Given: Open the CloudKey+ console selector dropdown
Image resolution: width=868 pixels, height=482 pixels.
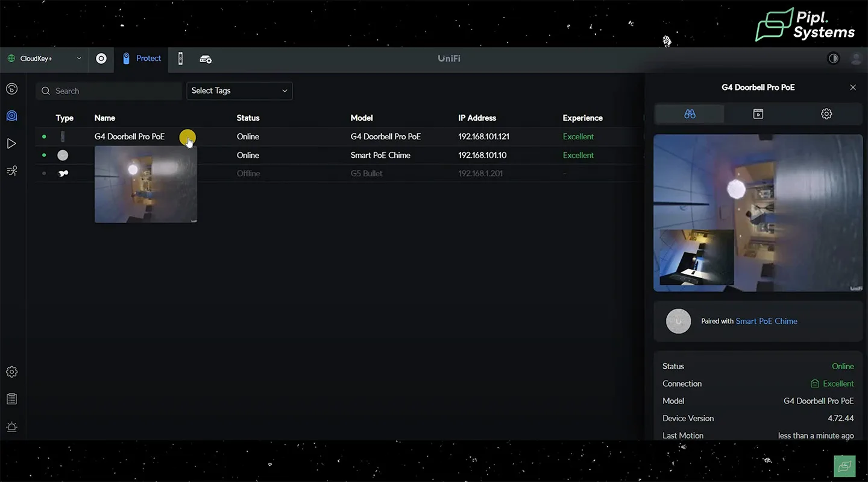Looking at the screenshot, I should [44, 59].
